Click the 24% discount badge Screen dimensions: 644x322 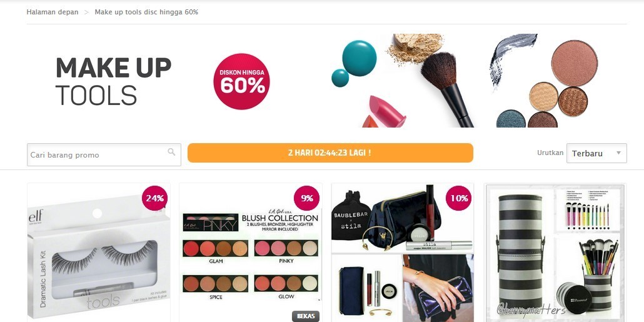click(155, 198)
